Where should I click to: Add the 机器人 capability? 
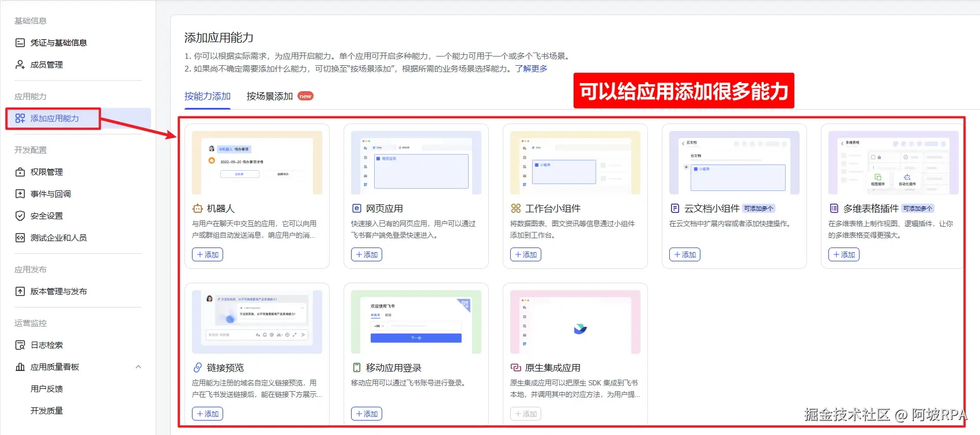(208, 254)
